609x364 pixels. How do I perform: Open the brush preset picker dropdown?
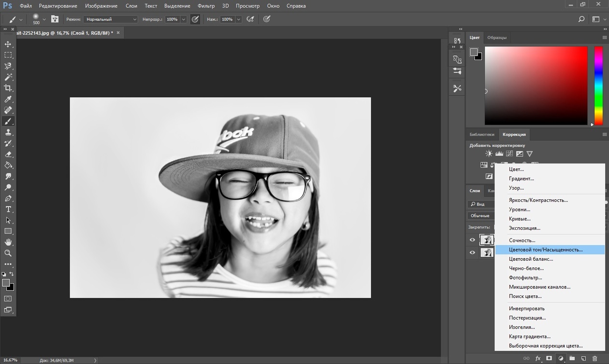tap(44, 19)
